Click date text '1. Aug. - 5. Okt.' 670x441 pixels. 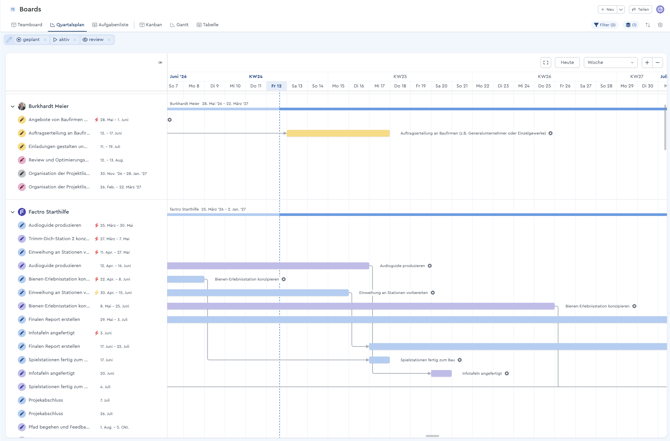coord(114,427)
